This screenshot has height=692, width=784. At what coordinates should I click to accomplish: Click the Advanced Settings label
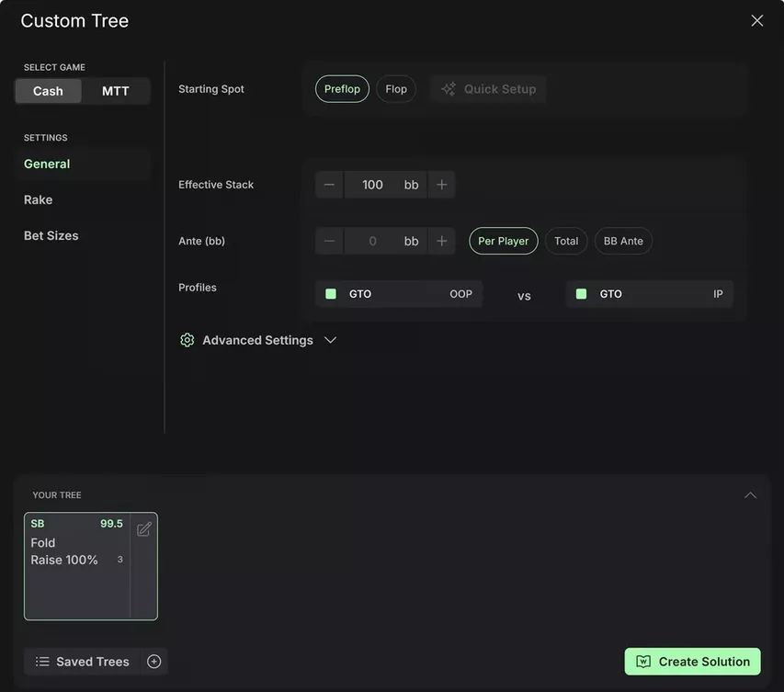point(257,340)
